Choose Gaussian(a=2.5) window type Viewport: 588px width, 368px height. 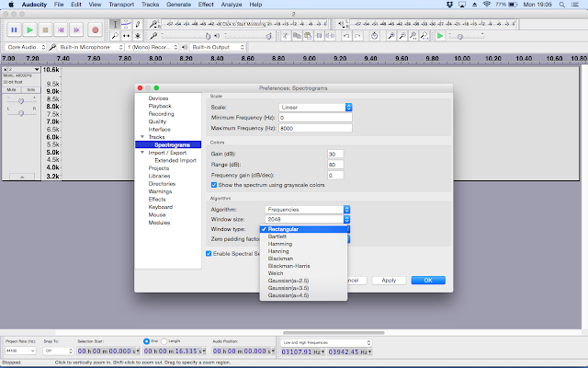point(303,281)
